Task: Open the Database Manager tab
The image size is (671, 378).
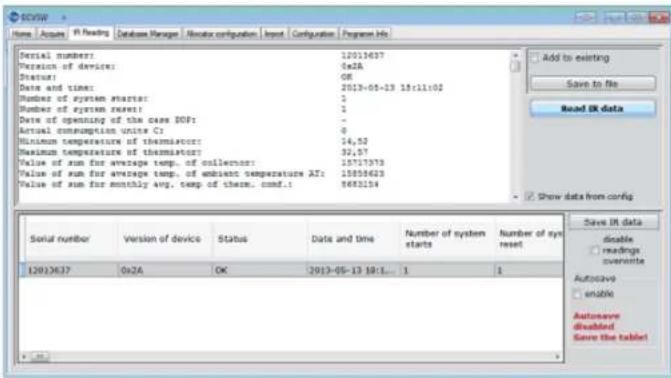Action: 148,34
